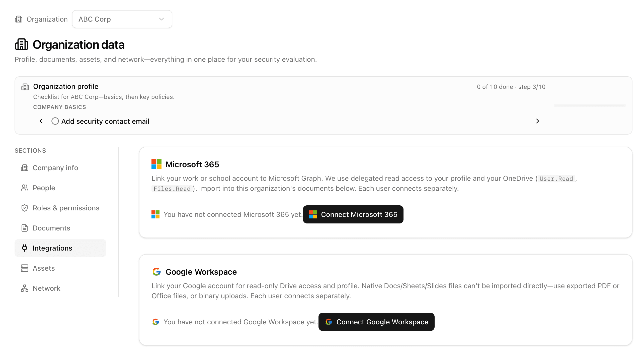Select the Integrations sidebar entry
The height and width of the screenshot is (354, 644).
tap(52, 248)
